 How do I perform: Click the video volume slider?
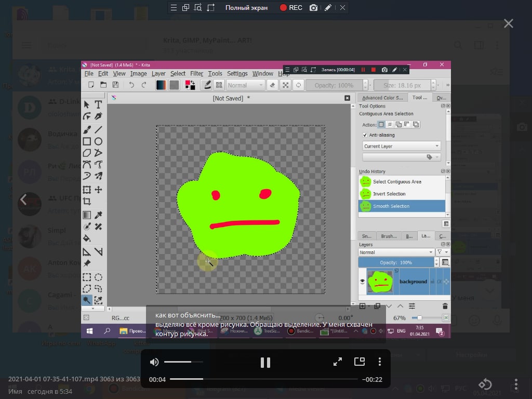pyautogui.click(x=183, y=362)
